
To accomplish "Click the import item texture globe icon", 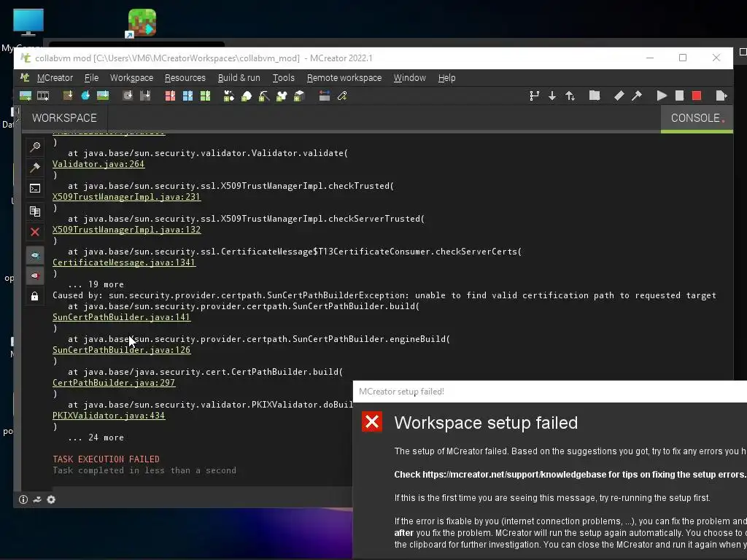I will pos(85,96).
